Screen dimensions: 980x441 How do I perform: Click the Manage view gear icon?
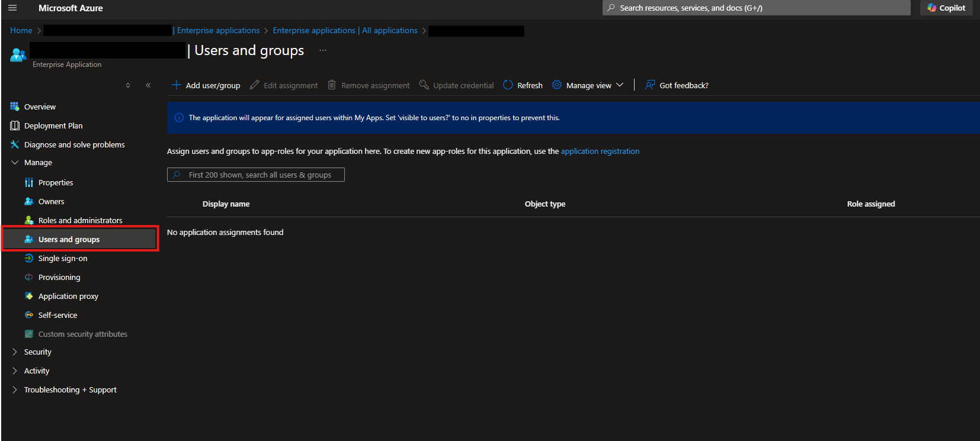click(x=557, y=85)
